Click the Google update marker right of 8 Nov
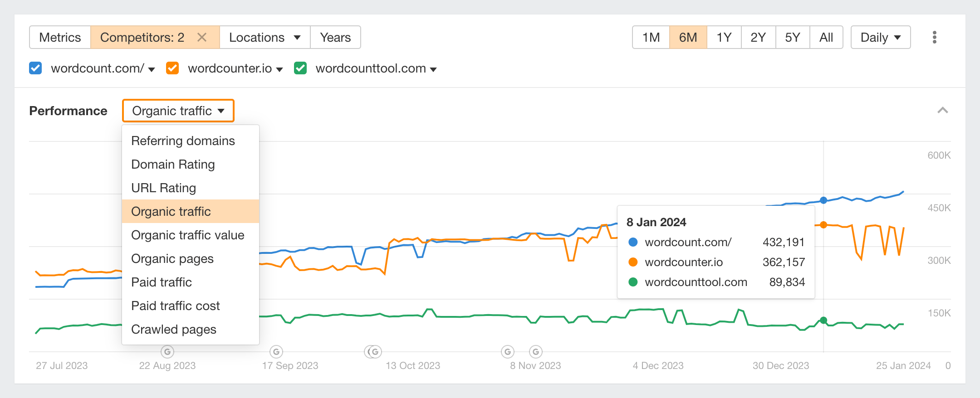The height and width of the screenshot is (398, 980). point(536,351)
